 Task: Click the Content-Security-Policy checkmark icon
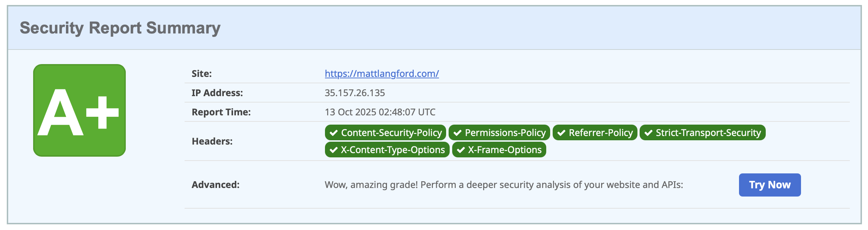[334, 133]
